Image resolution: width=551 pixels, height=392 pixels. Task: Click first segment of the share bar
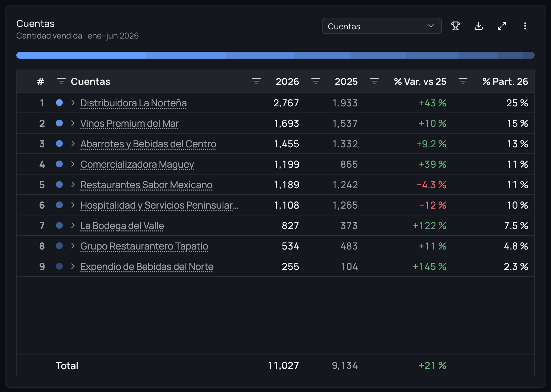click(81, 55)
